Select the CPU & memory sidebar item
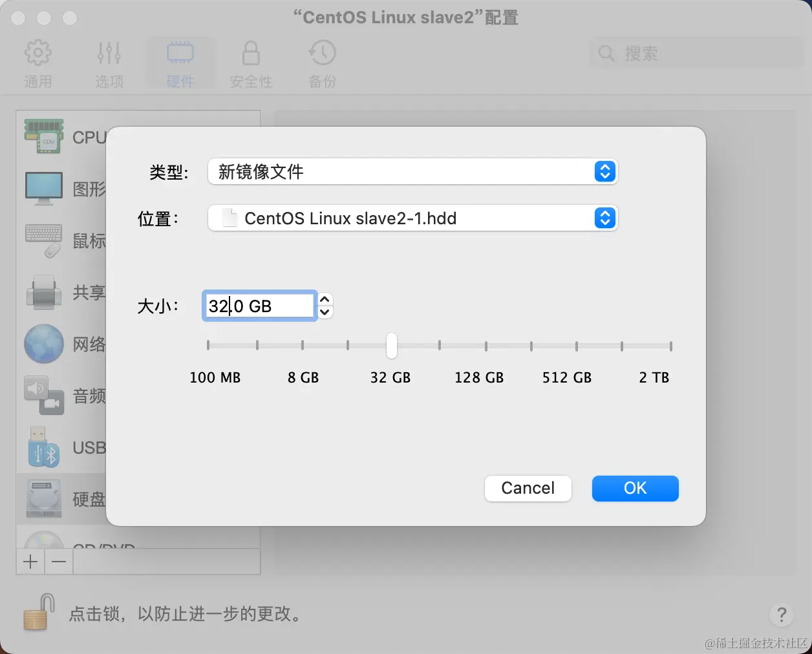This screenshot has height=654, width=812. coord(43,136)
